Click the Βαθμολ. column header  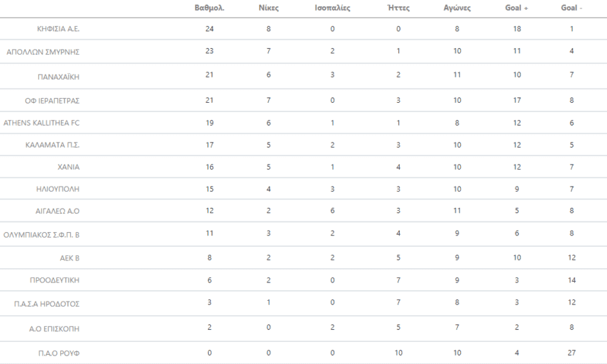click(x=208, y=11)
